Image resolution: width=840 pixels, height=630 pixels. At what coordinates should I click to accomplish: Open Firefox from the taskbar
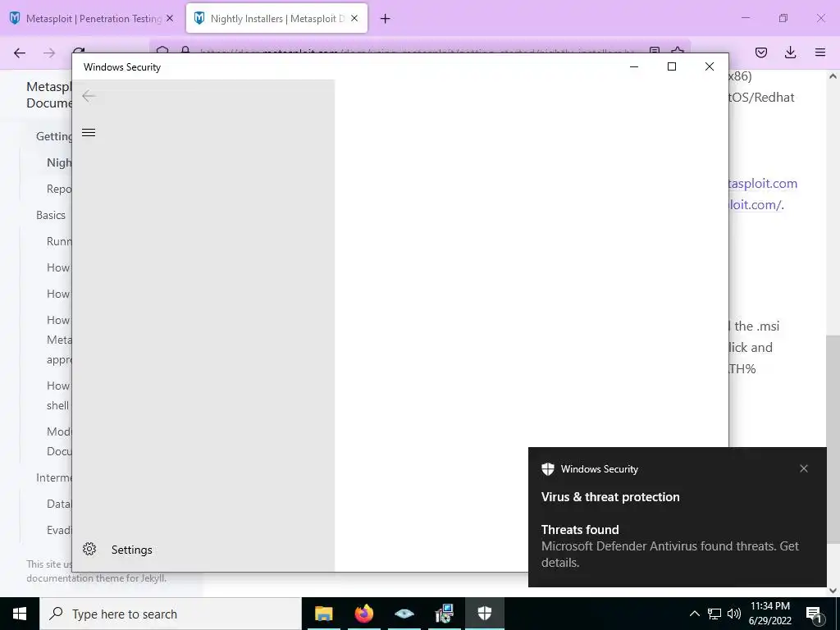pos(363,614)
